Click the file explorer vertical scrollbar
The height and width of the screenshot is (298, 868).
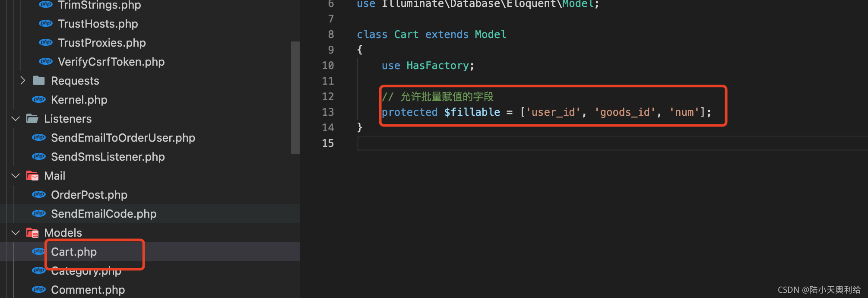point(295,98)
